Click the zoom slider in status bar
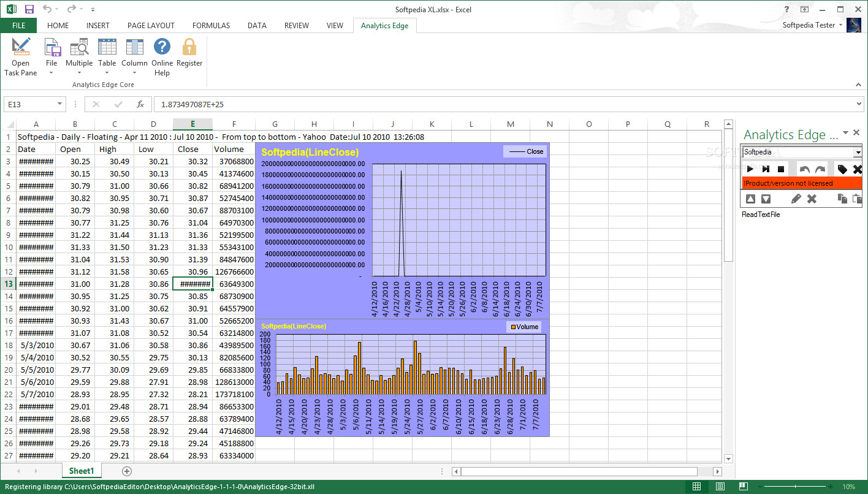Screen dimensions: 868x494 click(x=794, y=487)
